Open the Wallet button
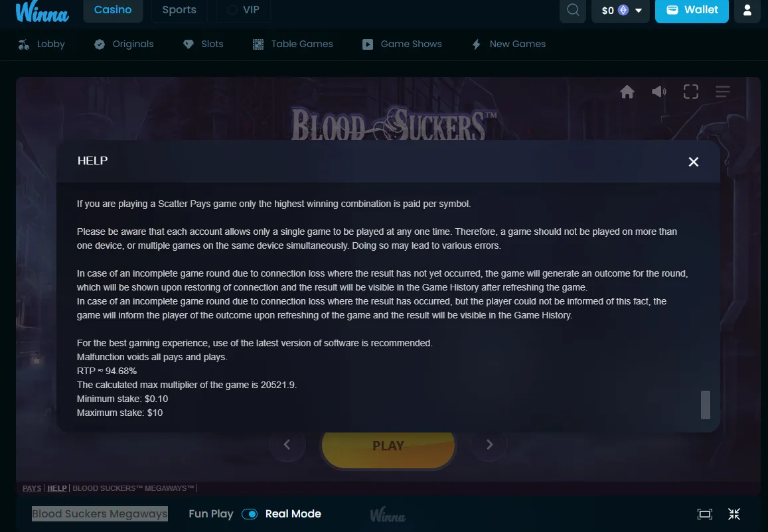Image resolution: width=768 pixels, height=532 pixels. (692, 10)
